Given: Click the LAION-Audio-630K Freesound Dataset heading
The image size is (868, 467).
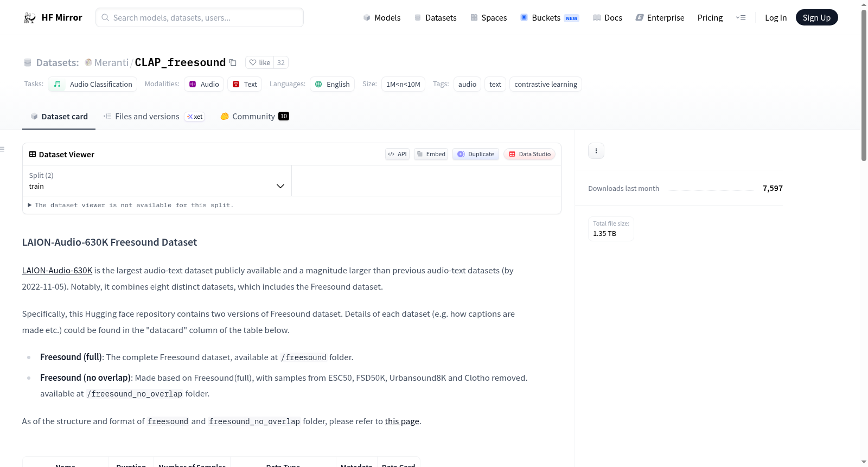Looking at the screenshot, I should tap(110, 242).
